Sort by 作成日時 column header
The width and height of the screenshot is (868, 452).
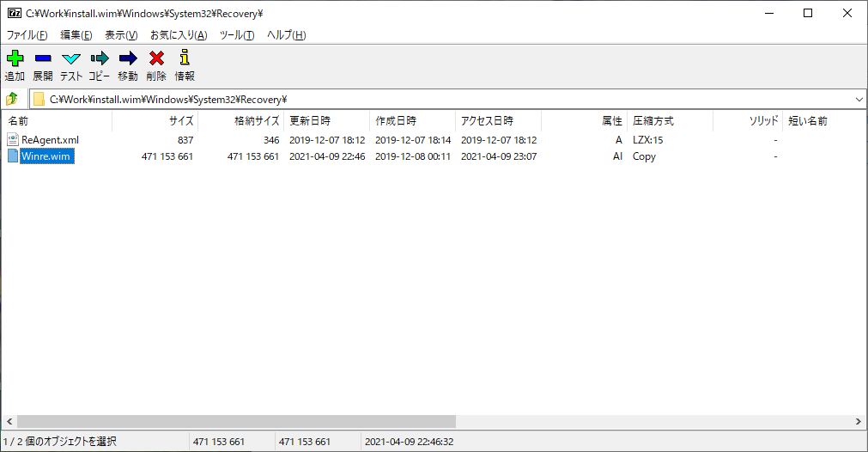412,121
